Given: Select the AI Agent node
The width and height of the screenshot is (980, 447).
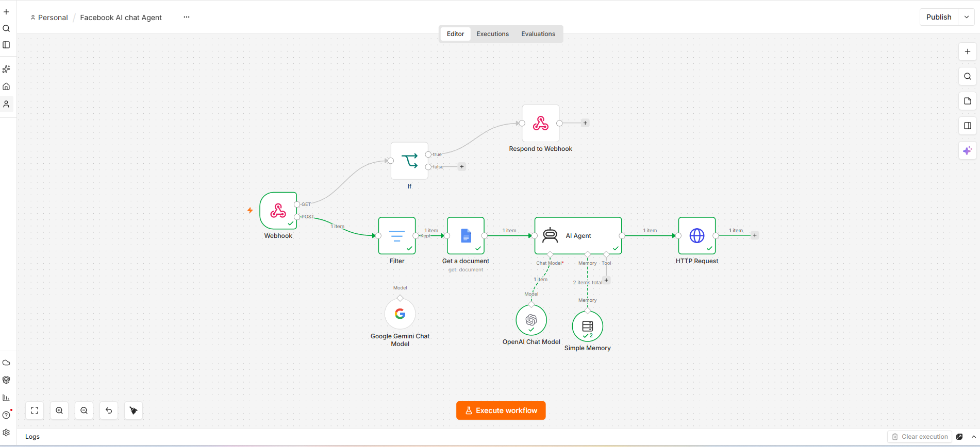Looking at the screenshot, I should (578, 235).
